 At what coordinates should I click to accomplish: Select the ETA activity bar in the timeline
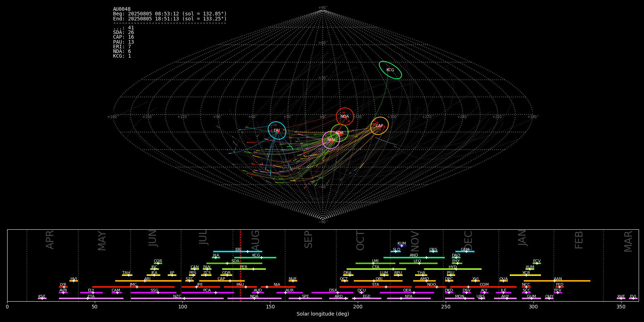91,298
